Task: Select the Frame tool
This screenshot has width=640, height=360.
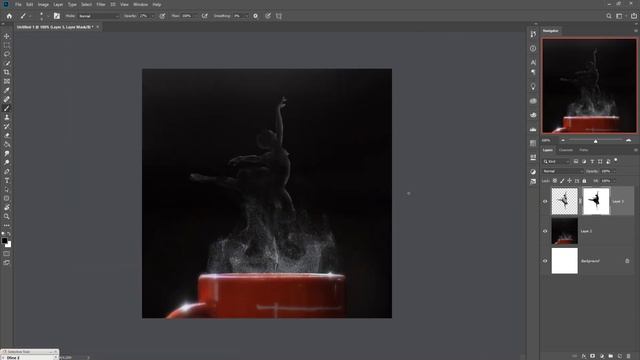Action: tap(7, 81)
